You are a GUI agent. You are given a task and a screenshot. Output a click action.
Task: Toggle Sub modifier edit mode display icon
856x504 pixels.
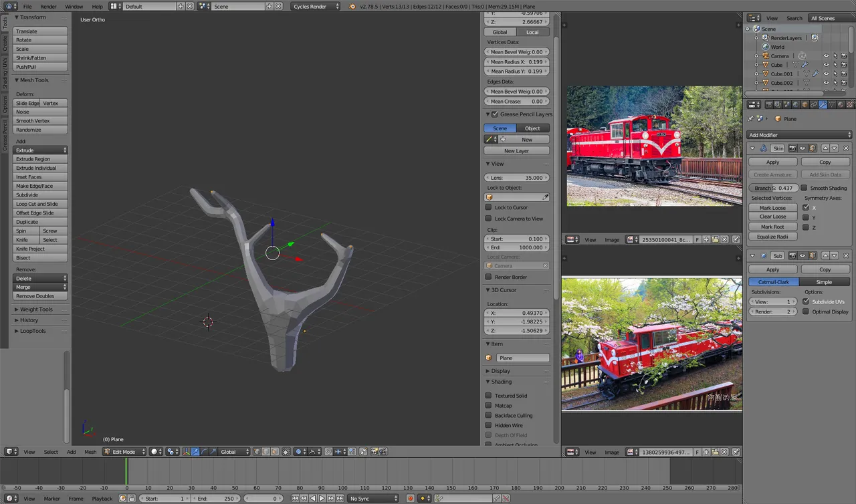pos(812,255)
